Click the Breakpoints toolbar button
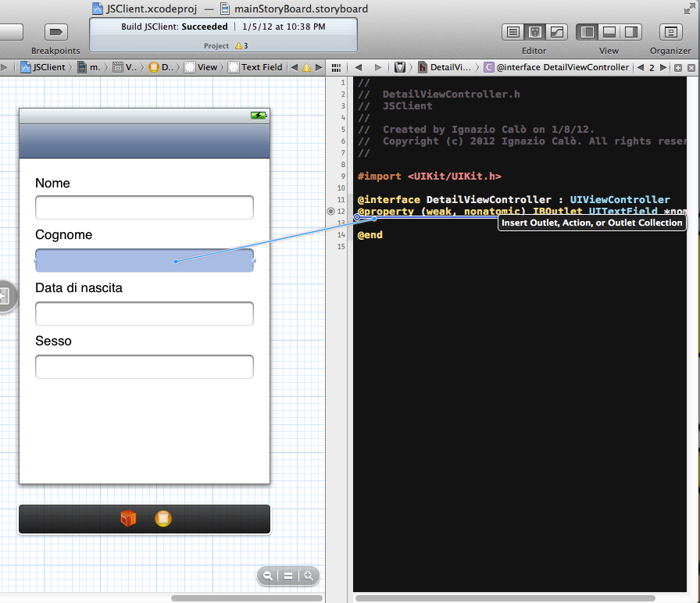 pos(56,32)
